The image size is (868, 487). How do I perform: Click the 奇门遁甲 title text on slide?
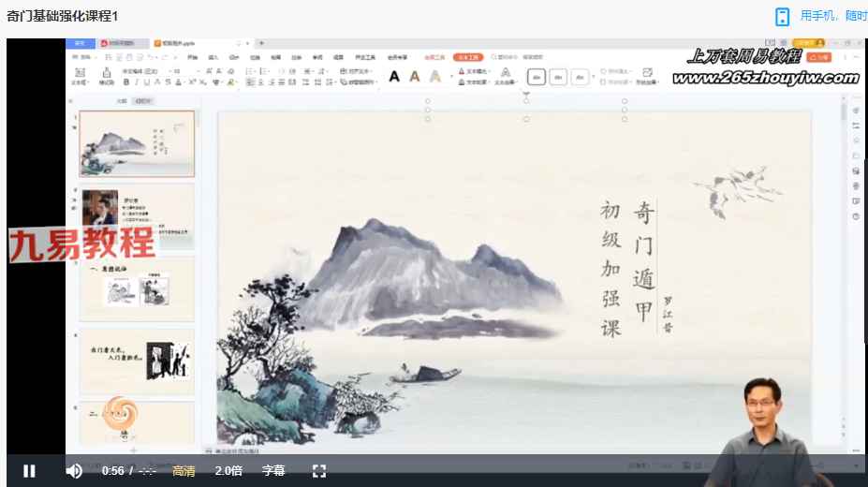[x=643, y=262]
